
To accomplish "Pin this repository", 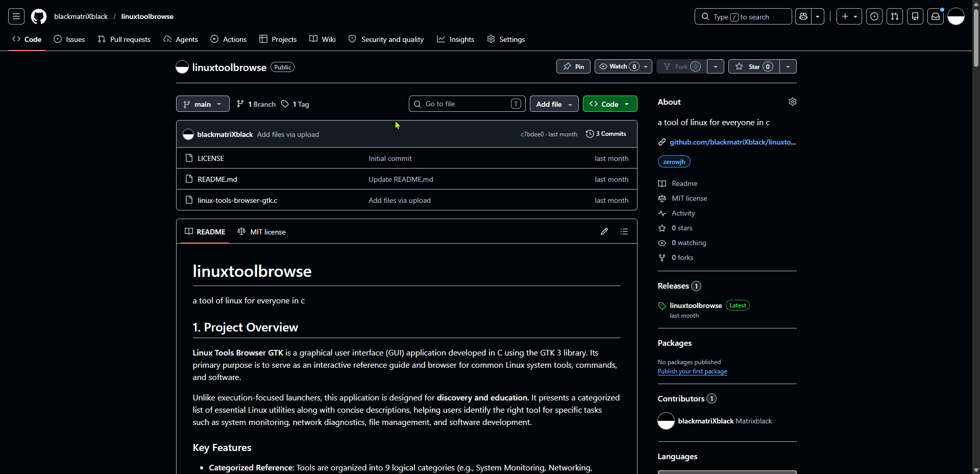I will [x=574, y=66].
